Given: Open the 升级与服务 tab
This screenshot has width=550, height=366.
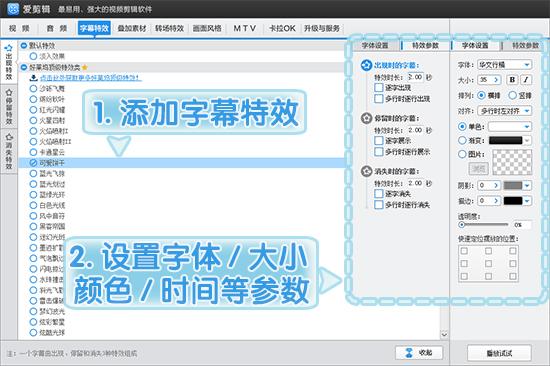Looking at the screenshot, I should click(322, 28).
